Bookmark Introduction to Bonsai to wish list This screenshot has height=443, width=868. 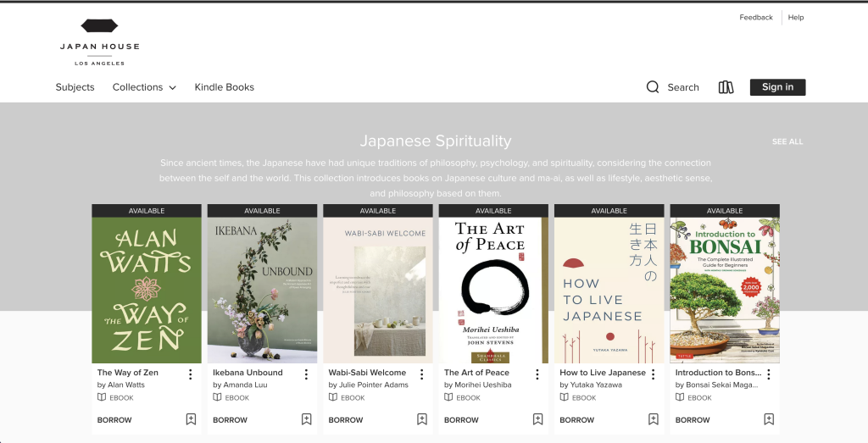pyautogui.click(x=769, y=419)
